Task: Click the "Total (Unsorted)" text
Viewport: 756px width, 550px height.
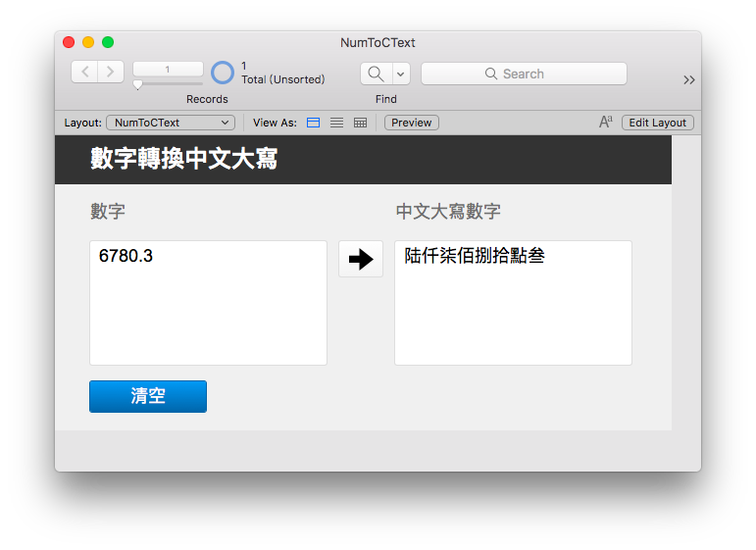Action: pos(283,79)
